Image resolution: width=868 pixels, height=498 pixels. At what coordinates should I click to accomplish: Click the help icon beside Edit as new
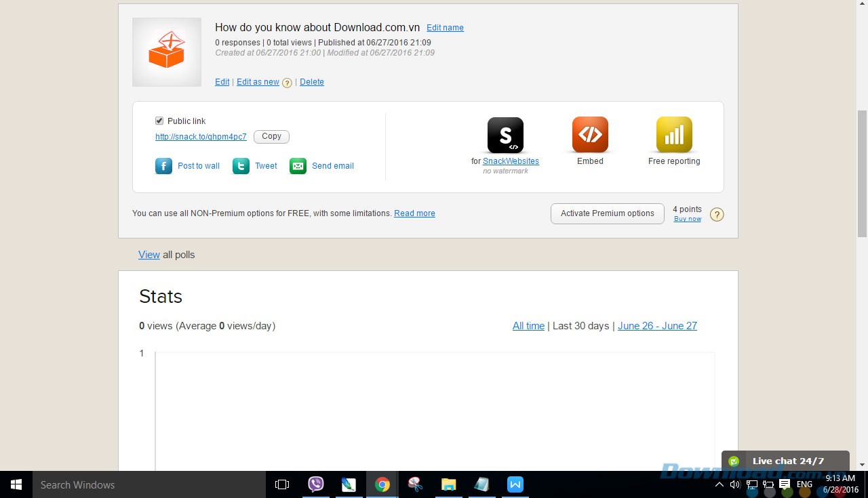click(288, 83)
